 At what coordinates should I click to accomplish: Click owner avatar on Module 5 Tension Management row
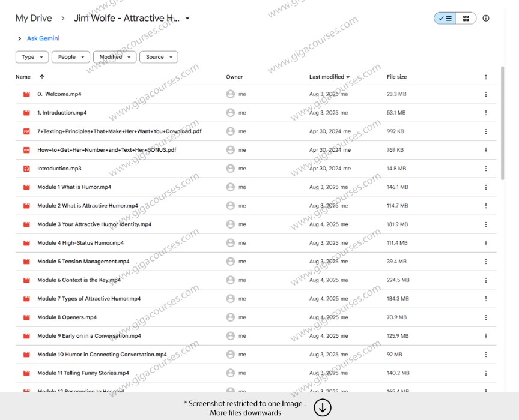[x=230, y=262]
